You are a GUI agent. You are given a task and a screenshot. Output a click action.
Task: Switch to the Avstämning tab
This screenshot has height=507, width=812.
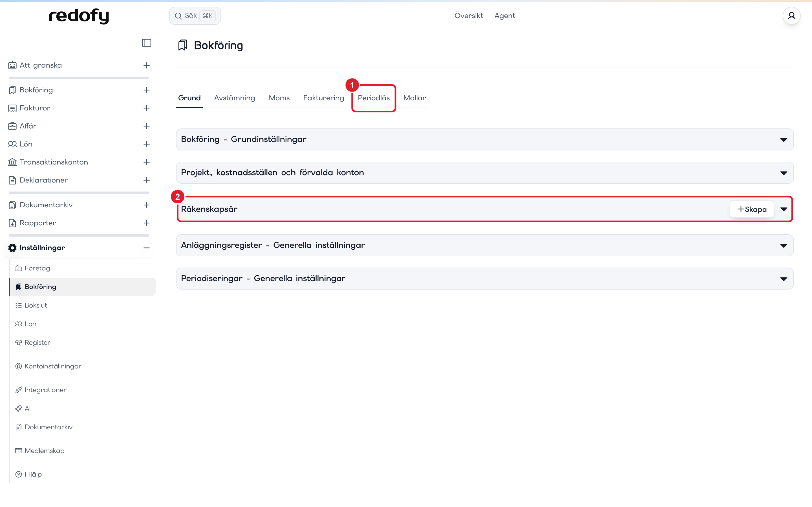click(234, 98)
